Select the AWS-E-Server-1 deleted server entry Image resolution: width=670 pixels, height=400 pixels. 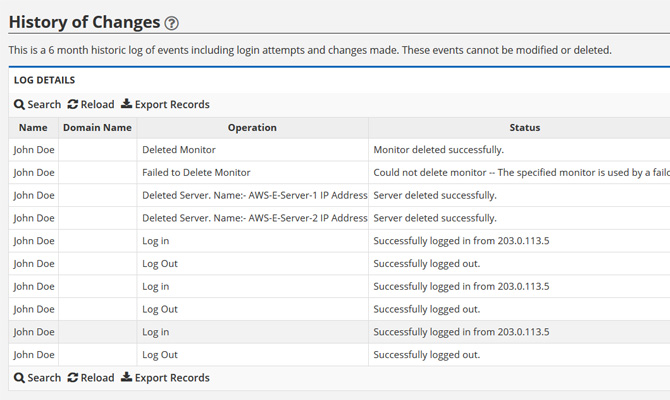tap(254, 195)
